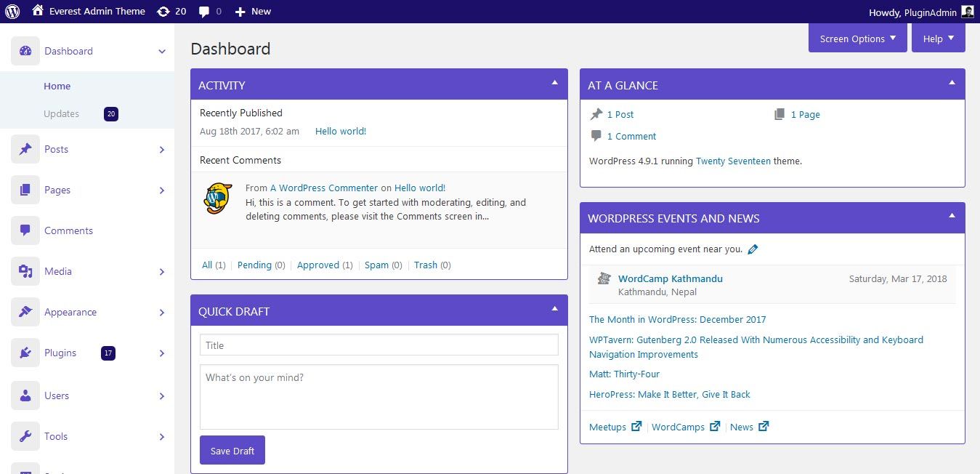The width and height of the screenshot is (980, 474).
Task: Collapse the Activity panel with its arrow
Action: click(554, 83)
